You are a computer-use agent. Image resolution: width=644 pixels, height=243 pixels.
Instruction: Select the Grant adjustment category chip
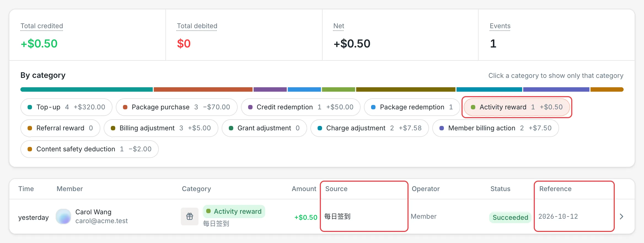tap(264, 128)
